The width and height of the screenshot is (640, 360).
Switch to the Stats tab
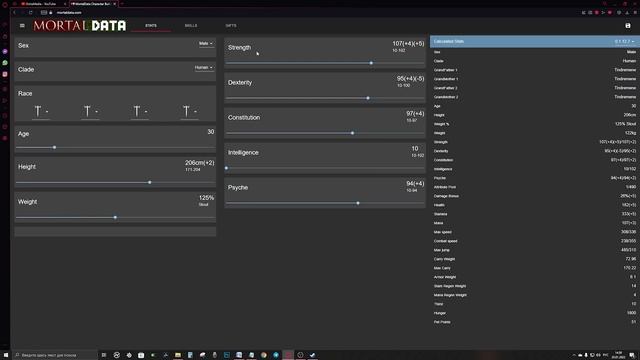tap(151, 26)
